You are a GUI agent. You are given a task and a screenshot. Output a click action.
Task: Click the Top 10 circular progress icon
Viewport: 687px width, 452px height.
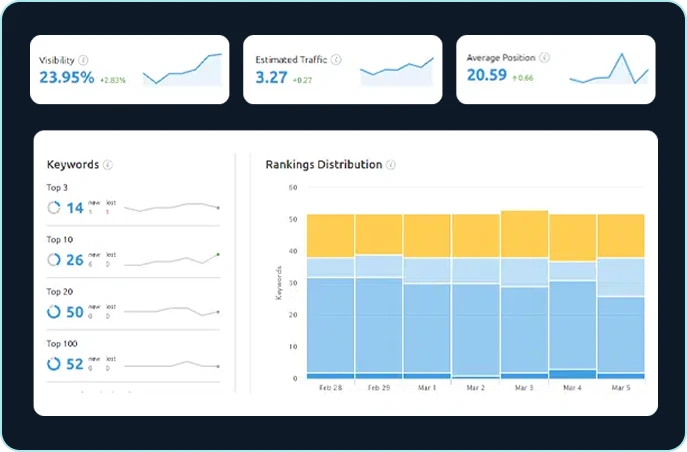point(54,260)
